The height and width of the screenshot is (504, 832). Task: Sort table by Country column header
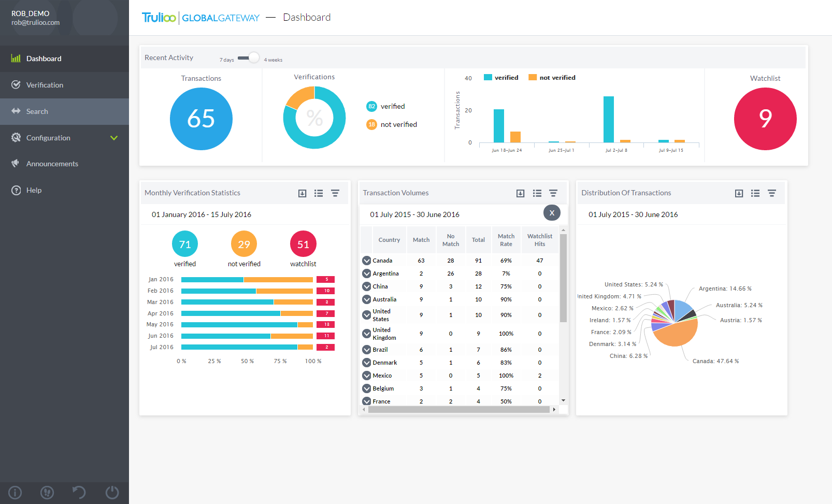[389, 240]
